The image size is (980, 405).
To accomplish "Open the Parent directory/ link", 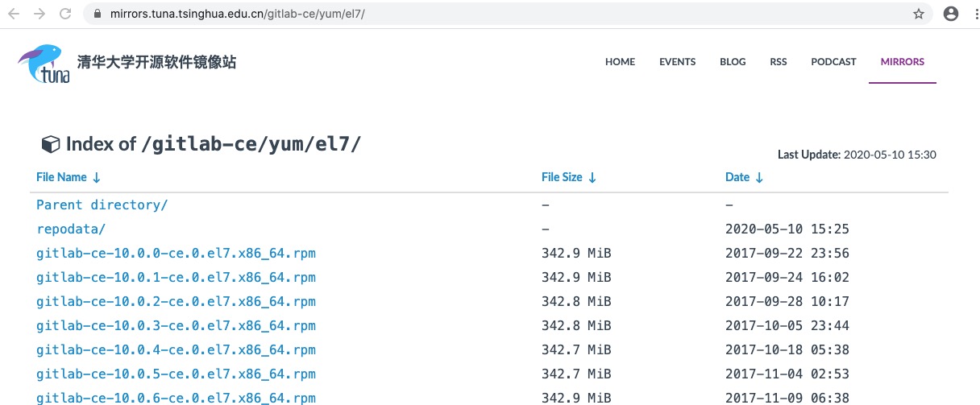I will coord(102,205).
